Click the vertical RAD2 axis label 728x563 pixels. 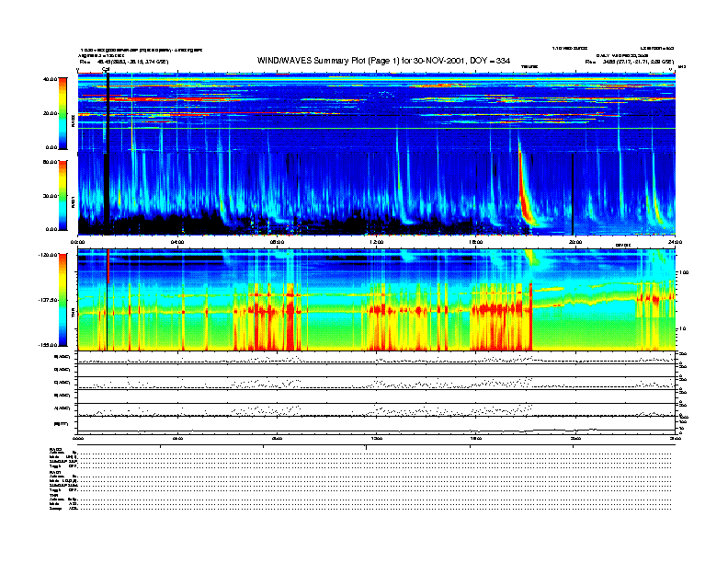click(73, 121)
